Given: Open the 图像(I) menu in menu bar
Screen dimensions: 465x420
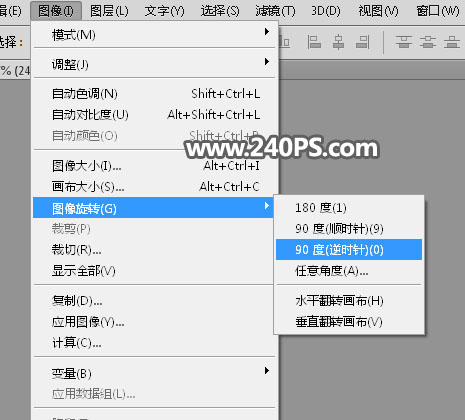Looking at the screenshot, I should (x=56, y=11).
